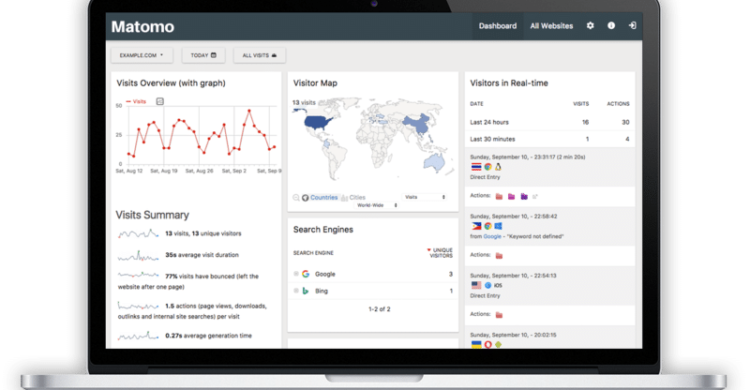
Task: Click the United States on the map
Action: [318, 123]
